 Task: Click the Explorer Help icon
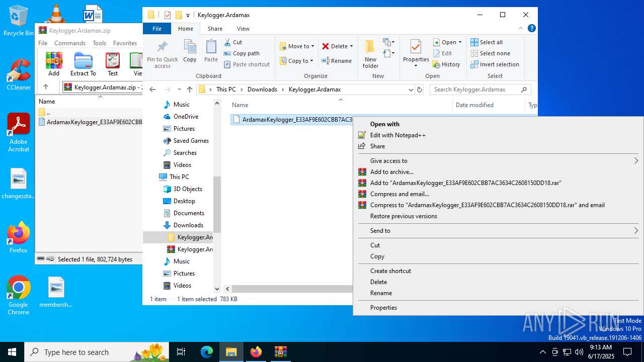531,28
